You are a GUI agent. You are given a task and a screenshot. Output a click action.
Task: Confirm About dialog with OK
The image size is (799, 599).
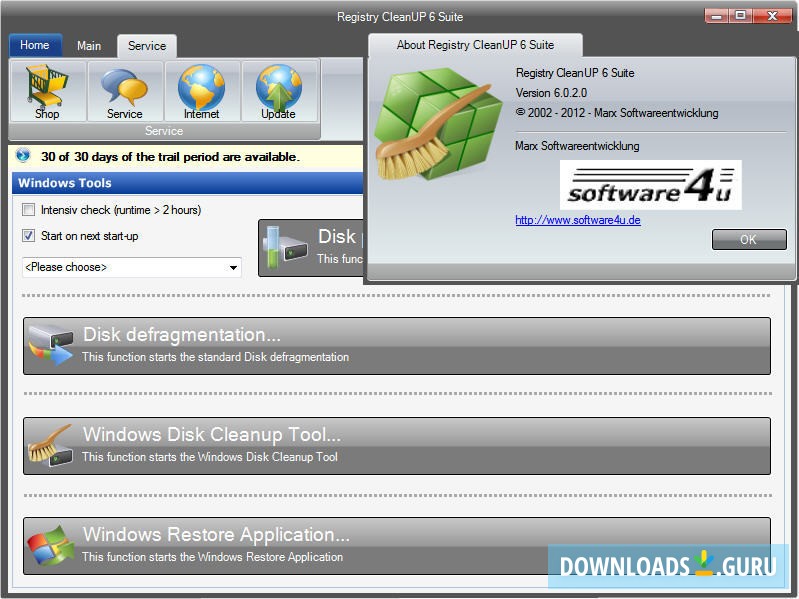[x=749, y=239]
